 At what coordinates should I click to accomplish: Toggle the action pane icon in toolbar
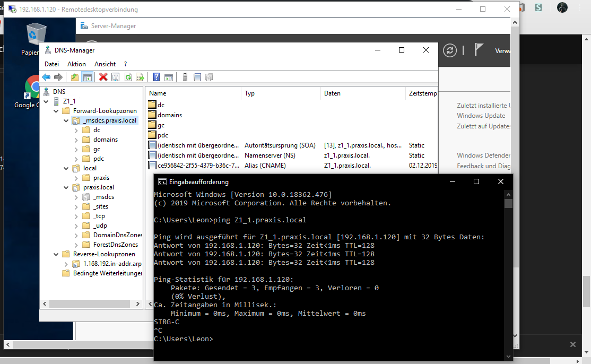169,77
